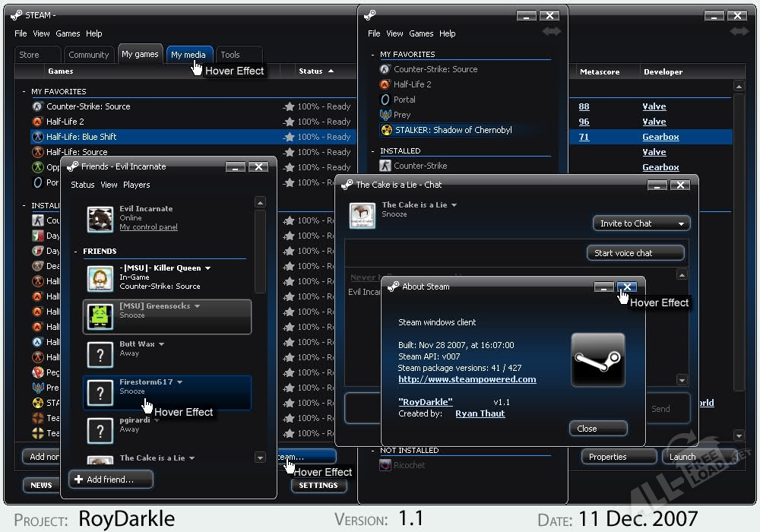760x532 pixels.
Task: Open the Invite to Chat dropdown
Action: point(641,223)
